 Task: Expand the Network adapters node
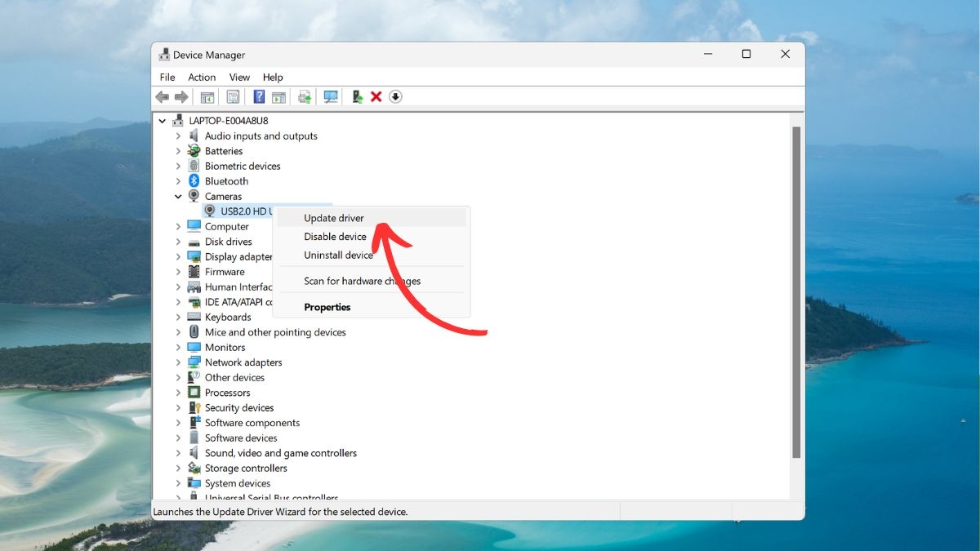(178, 362)
